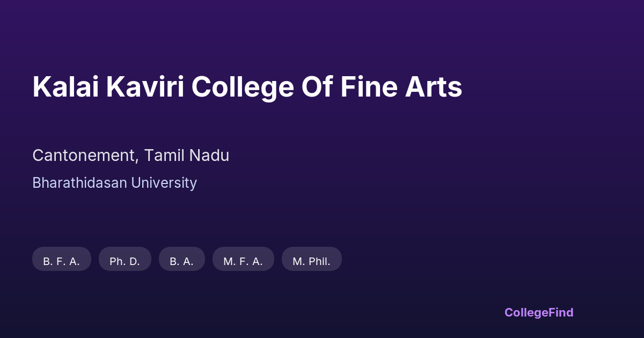Click the Kalai Kaviri College Of Fine Arts heading

247,87
